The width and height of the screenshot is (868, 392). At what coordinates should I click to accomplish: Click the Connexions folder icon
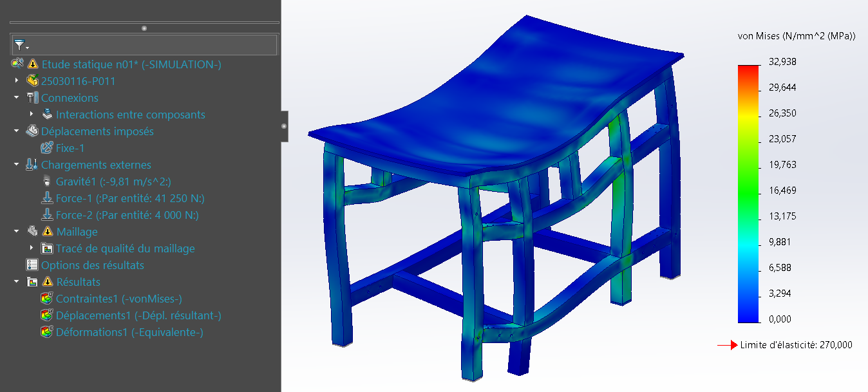[32, 98]
